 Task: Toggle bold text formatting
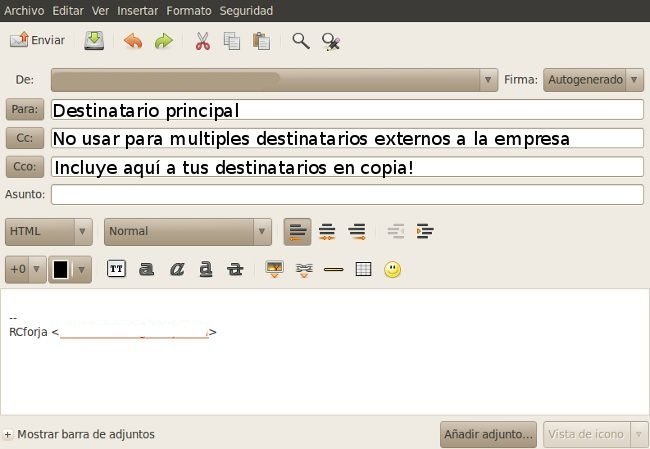(x=147, y=269)
